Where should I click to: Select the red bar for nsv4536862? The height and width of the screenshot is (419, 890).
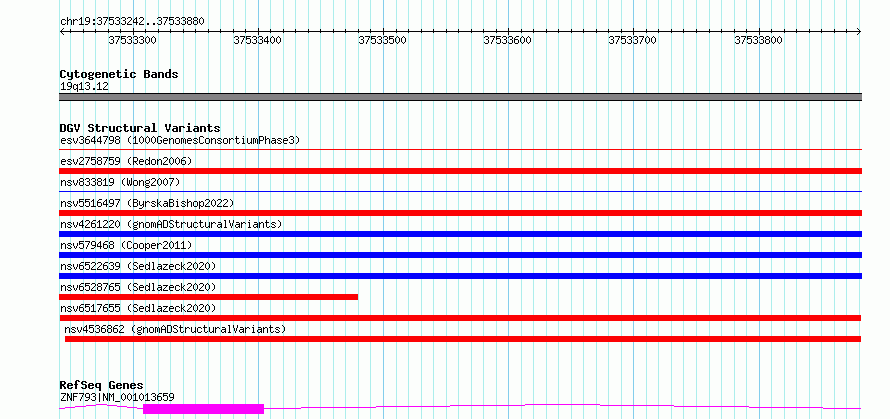click(463, 339)
